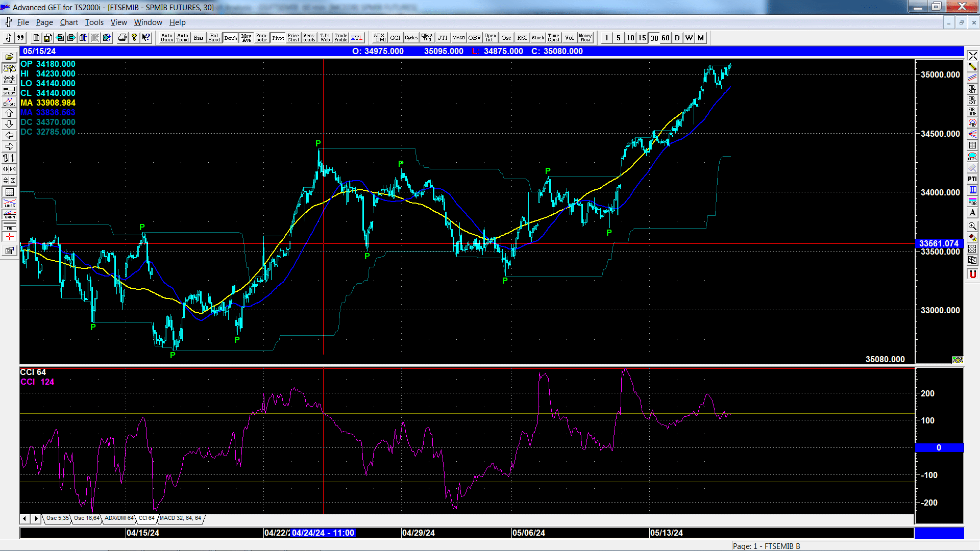Select the text annotation A tool

pos(972,213)
